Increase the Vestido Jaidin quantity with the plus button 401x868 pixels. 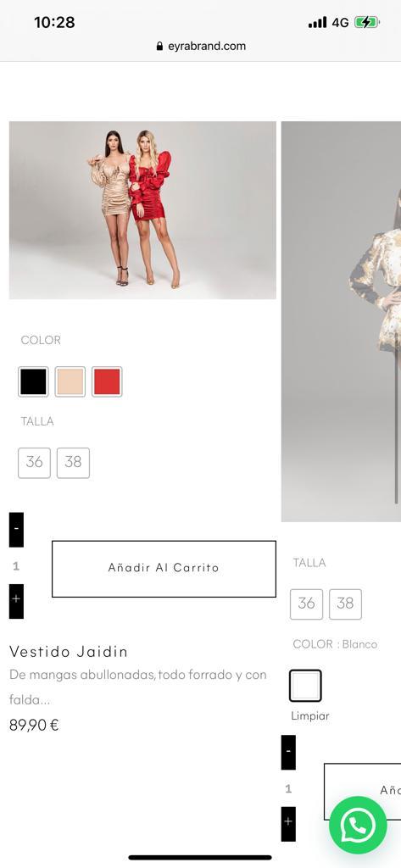16,601
